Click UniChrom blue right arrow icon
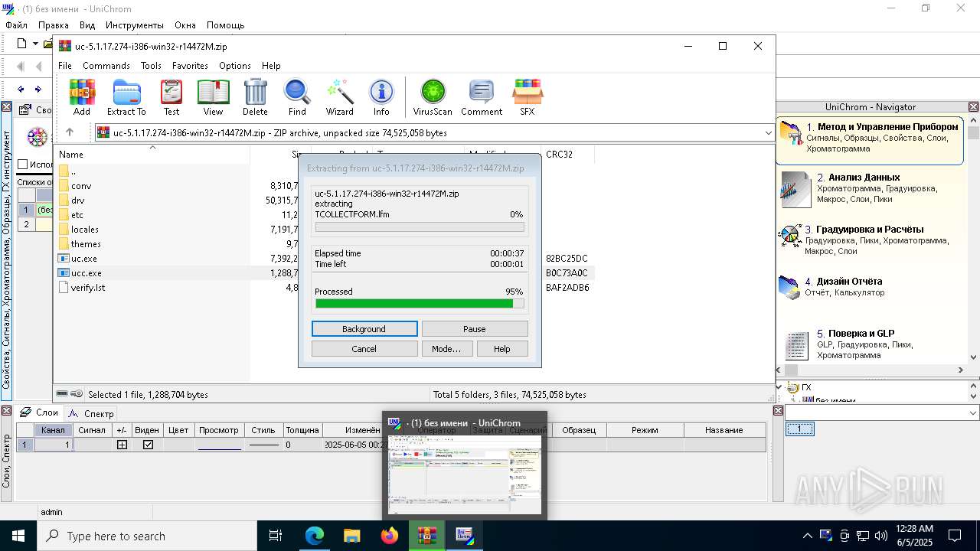The image size is (980, 551). 39,90
